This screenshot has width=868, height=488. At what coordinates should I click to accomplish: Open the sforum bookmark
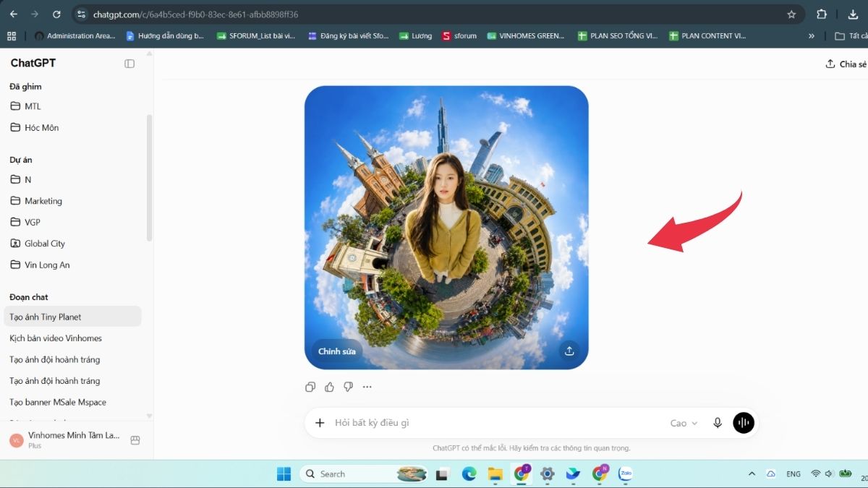point(459,35)
